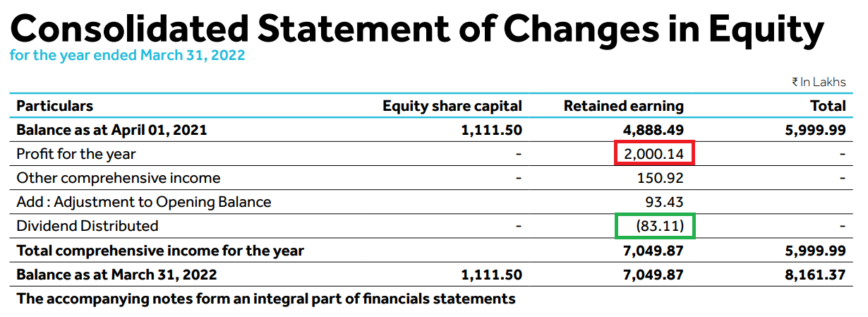Click the accompanying notes footnote text

tap(265, 299)
